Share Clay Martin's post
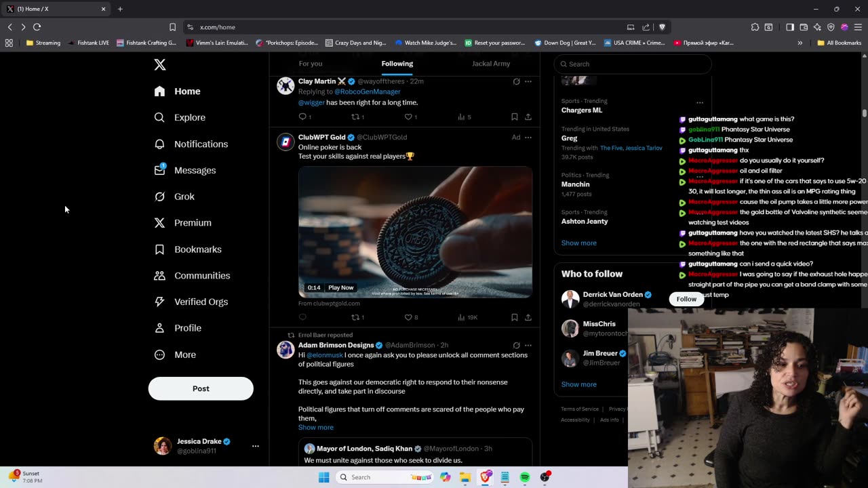 [x=528, y=117]
